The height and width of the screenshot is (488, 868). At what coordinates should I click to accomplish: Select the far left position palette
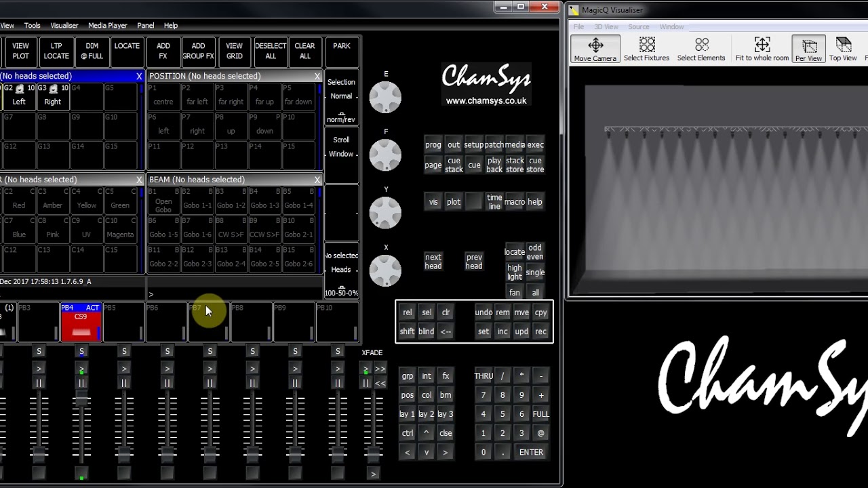197,96
